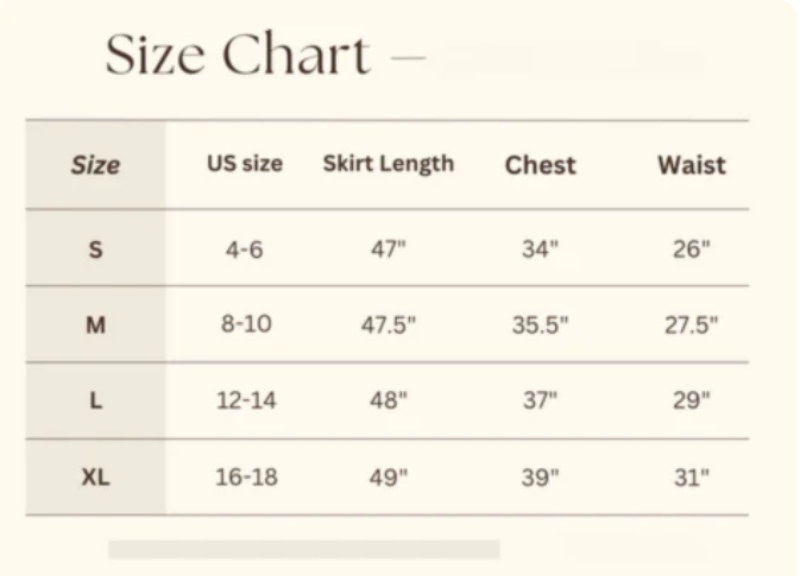Click the Size column header
This screenshot has height=576, width=800.
click(x=95, y=165)
